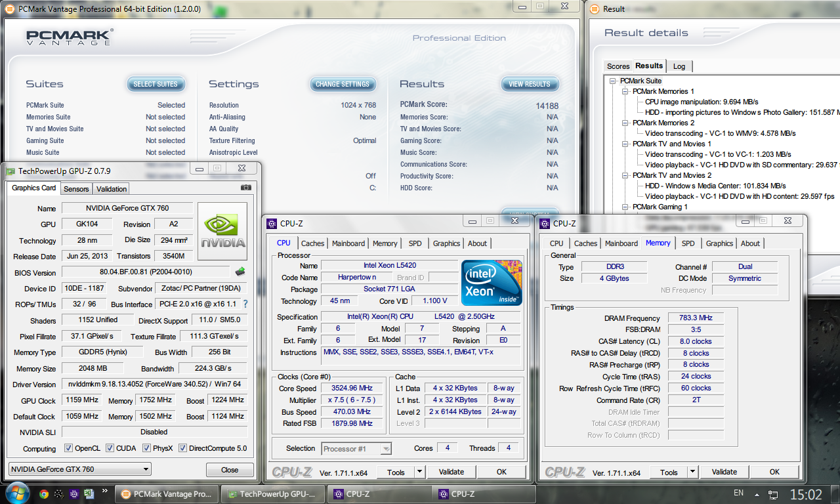Open the Windows Start orb
This screenshot has height=504, width=840.
coord(16,493)
